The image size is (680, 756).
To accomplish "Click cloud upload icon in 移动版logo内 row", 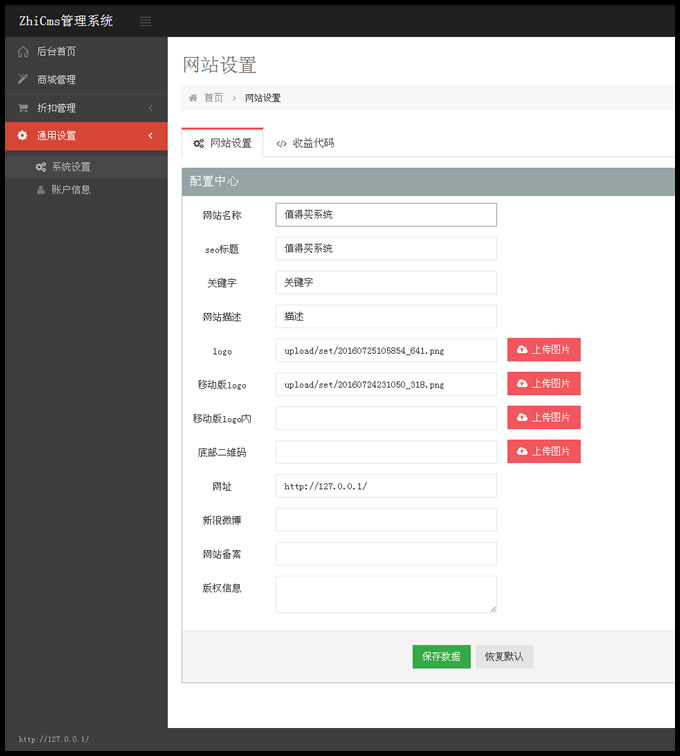I will pos(522,417).
